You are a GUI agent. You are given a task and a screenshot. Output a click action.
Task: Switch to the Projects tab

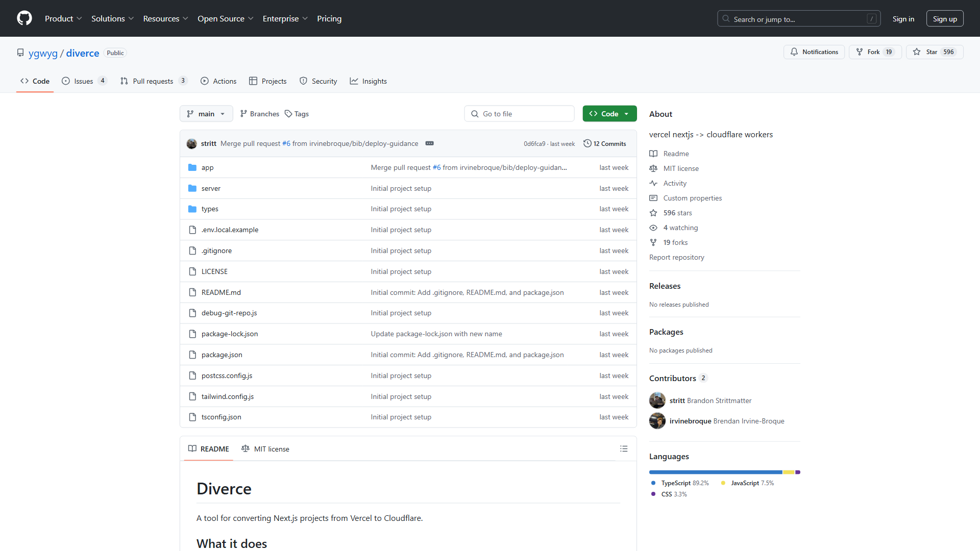(268, 81)
